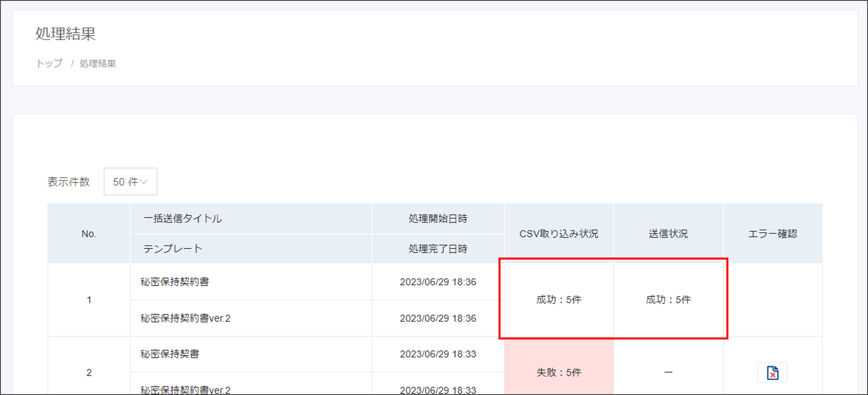Click the CSV取り込み状況 column header
868x395 pixels.
click(558, 234)
